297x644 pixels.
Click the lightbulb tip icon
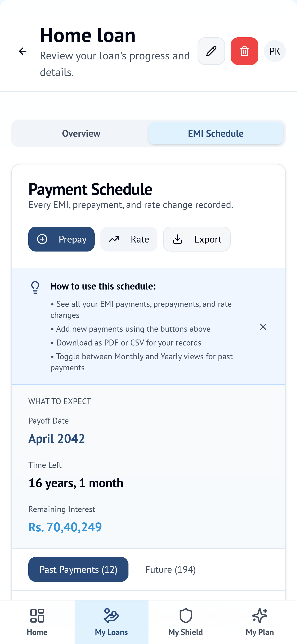click(x=35, y=287)
